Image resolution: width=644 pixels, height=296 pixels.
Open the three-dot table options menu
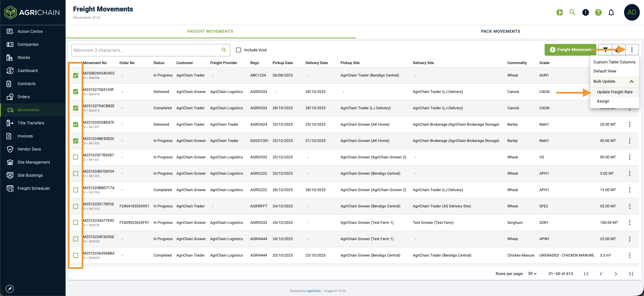tap(632, 50)
